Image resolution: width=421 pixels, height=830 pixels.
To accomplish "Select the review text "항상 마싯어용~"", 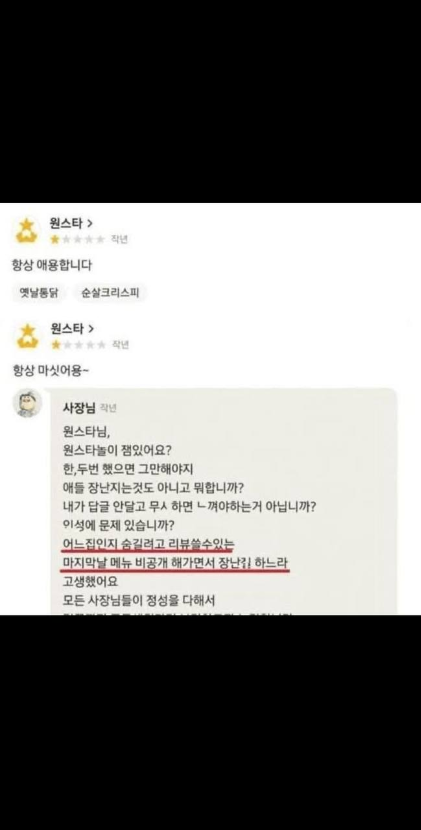I will tap(51, 371).
